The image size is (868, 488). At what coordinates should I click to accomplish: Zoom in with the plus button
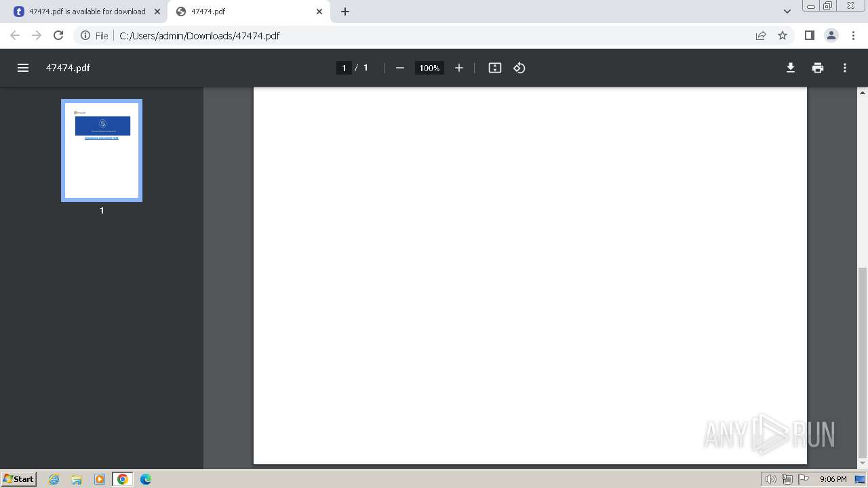point(459,68)
